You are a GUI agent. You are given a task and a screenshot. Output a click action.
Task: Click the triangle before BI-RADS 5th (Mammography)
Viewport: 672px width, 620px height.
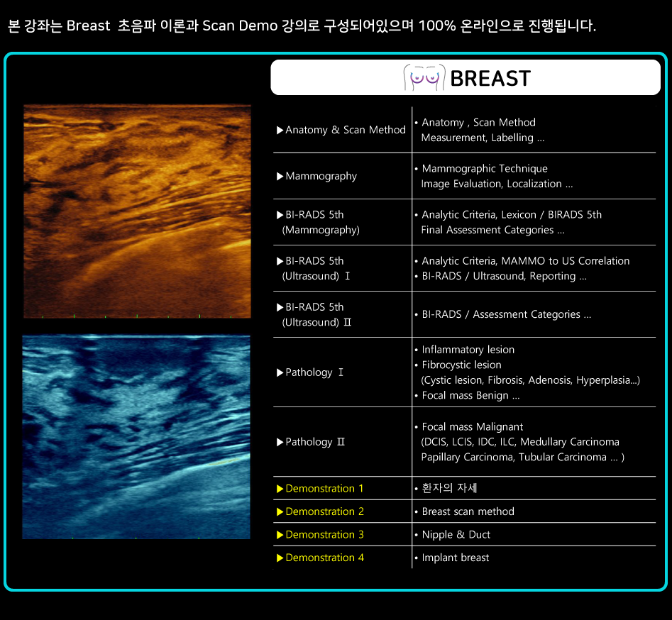click(280, 215)
